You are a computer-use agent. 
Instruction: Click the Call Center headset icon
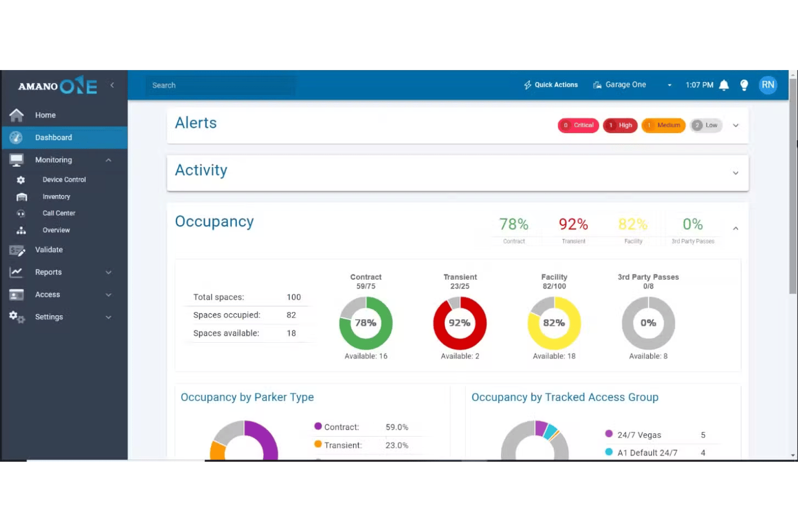pos(21,213)
